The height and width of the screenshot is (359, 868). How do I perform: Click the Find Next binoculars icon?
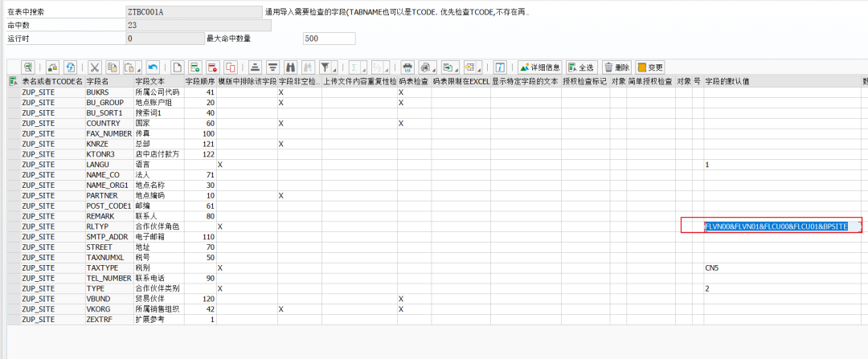(308, 67)
